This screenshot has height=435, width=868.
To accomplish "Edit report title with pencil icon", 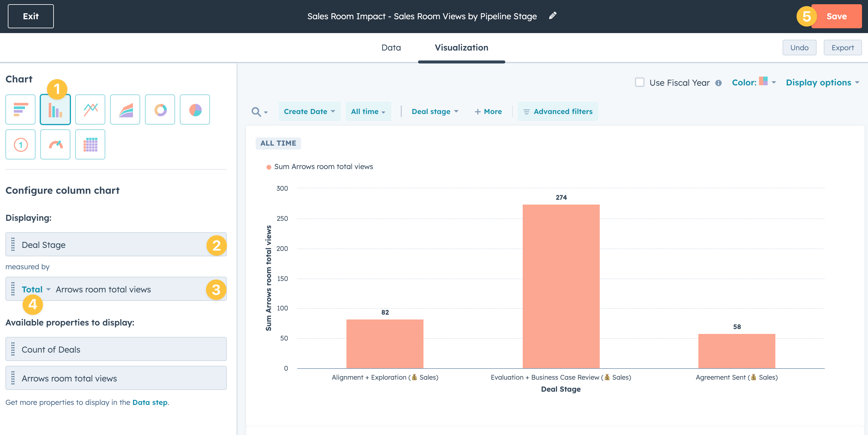I will (x=553, y=16).
